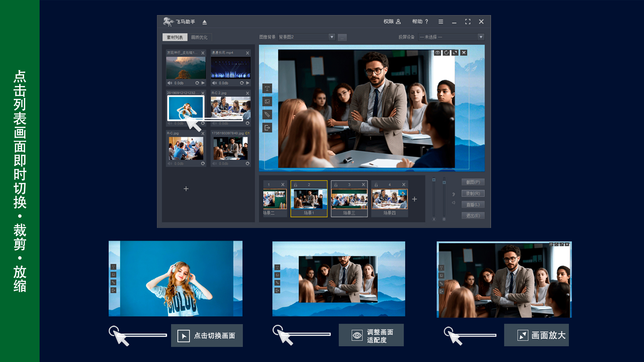
Task: Add new material with the plus icon
Action: (x=186, y=189)
